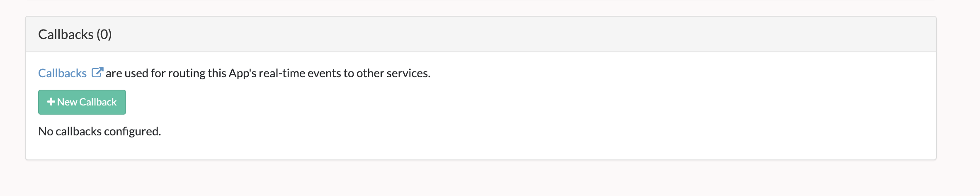980x196 pixels.
Task: Click the Callbacks (0) panel heading
Action: 75,34
